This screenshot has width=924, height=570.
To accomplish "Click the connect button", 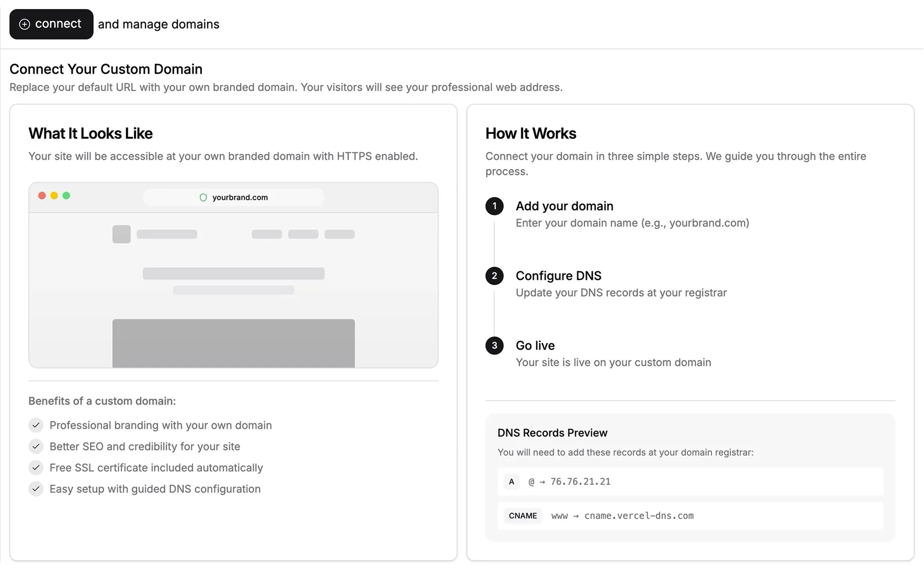I will tap(51, 24).
